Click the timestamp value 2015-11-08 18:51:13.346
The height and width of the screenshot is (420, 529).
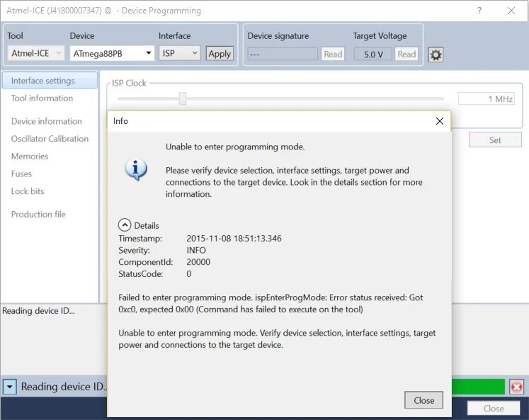234,239
